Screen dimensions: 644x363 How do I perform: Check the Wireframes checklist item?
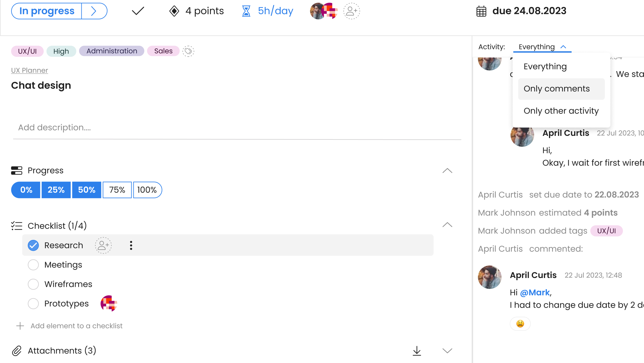(x=33, y=284)
